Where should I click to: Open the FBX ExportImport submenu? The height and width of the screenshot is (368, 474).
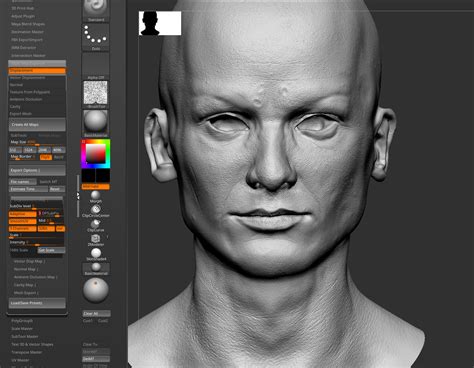click(x=27, y=40)
